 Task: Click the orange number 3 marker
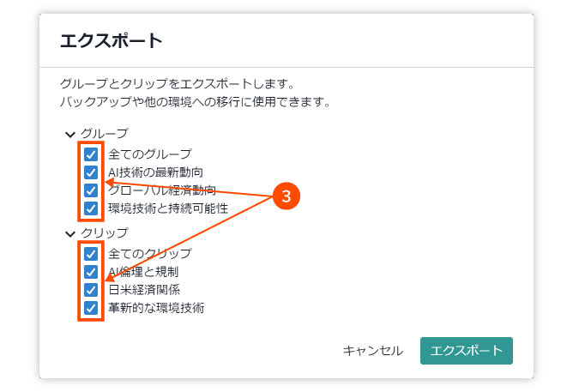(x=286, y=196)
